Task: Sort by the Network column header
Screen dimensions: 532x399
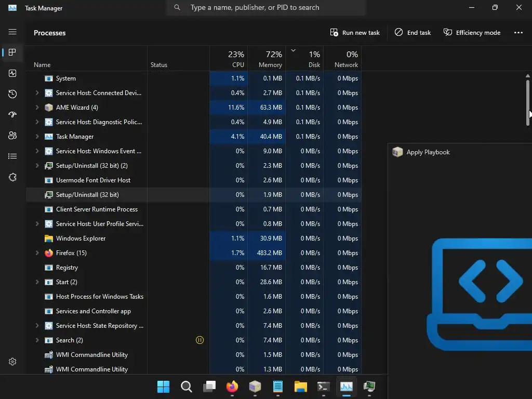Action: tap(342, 58)
